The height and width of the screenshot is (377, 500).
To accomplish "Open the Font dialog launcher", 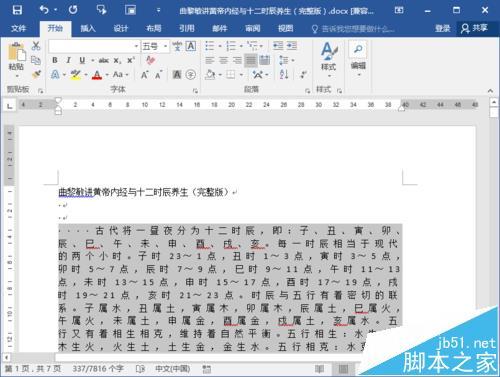I will [x=195, y=90].
